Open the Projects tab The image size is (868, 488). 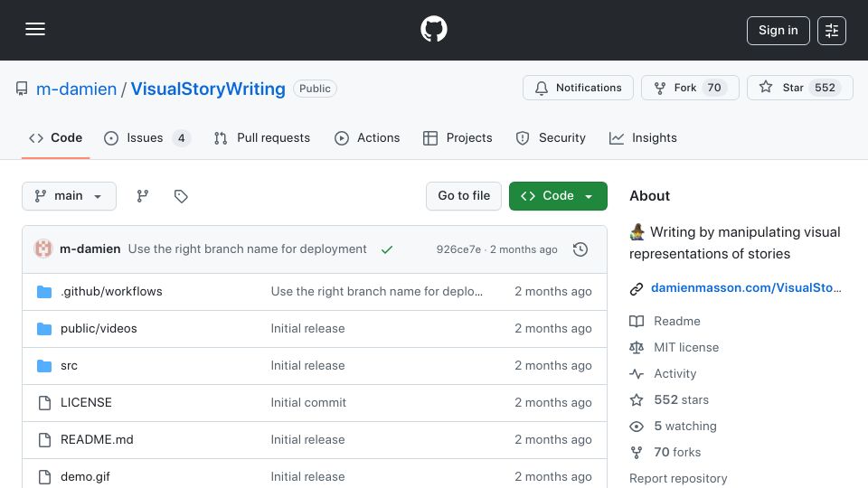pyautogui.click(x=458, y=137)
